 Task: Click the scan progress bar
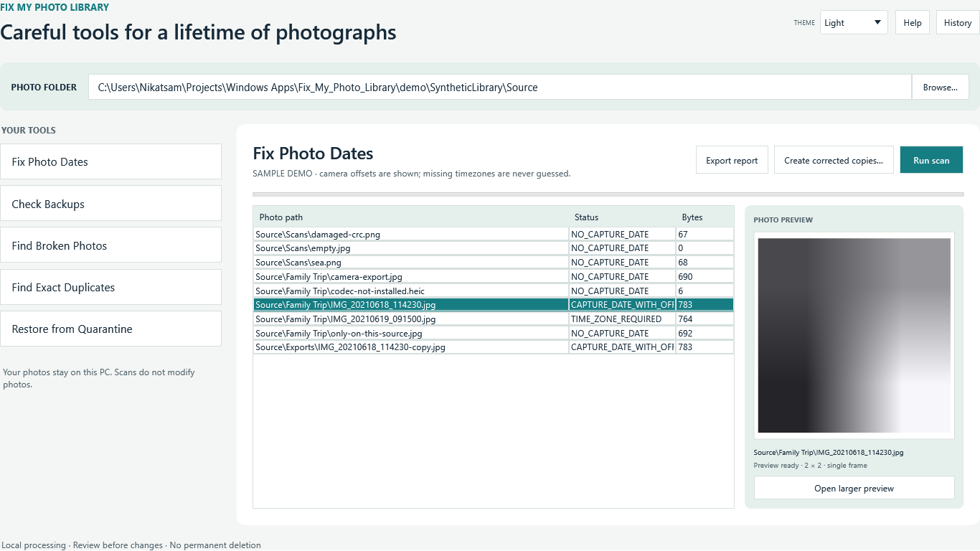(x=608, y=194)
